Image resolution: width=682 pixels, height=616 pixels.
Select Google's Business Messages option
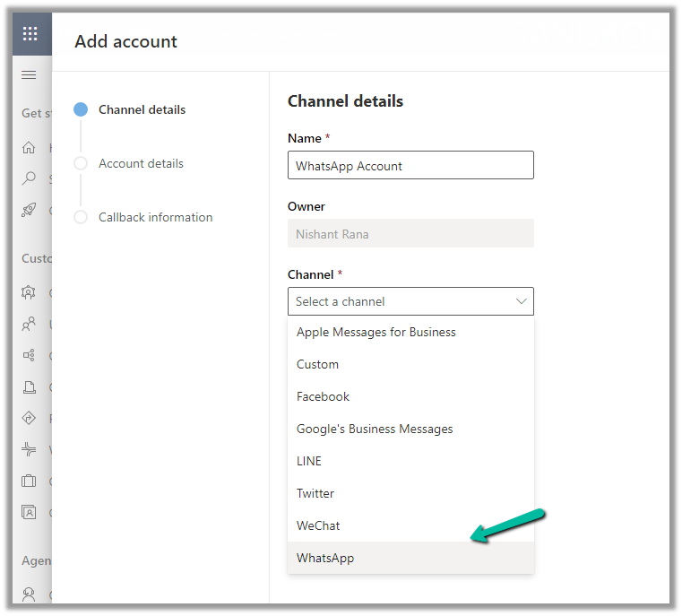375,429
